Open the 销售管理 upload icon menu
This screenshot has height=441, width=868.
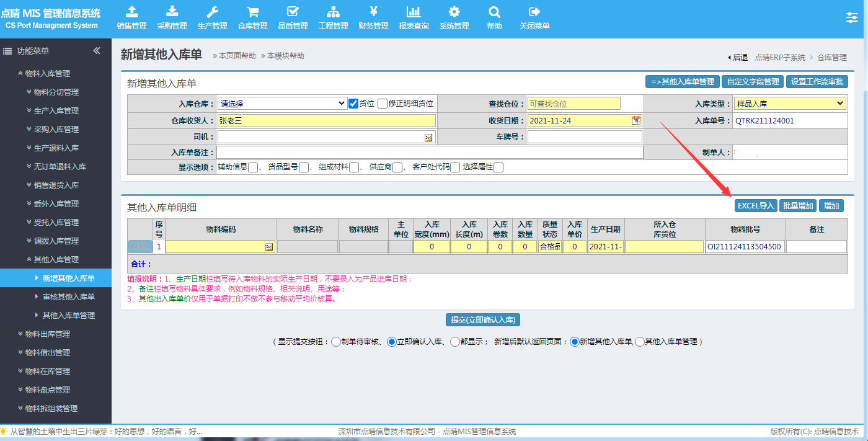tap(131, 12)
